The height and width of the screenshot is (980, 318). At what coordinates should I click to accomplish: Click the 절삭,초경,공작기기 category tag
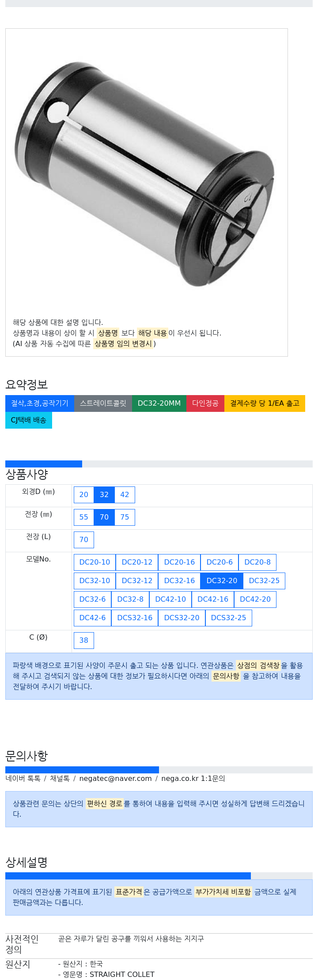tap(40, 403)
